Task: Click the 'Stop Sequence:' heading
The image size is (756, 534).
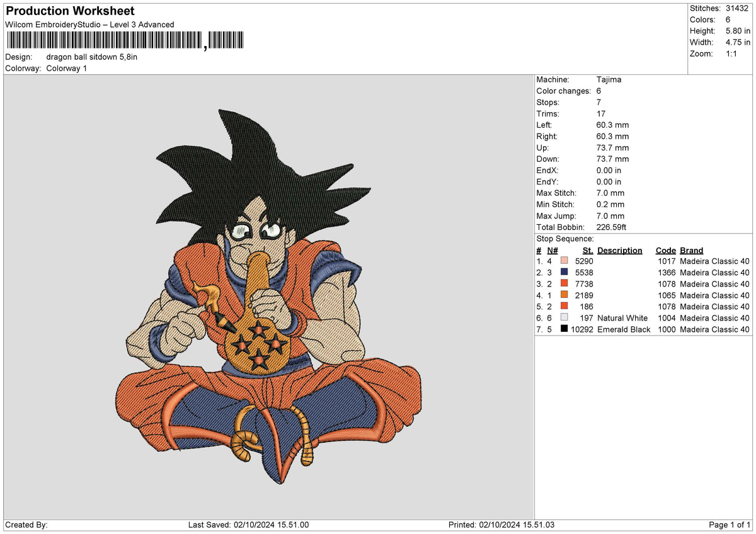Action: [564, 239]
